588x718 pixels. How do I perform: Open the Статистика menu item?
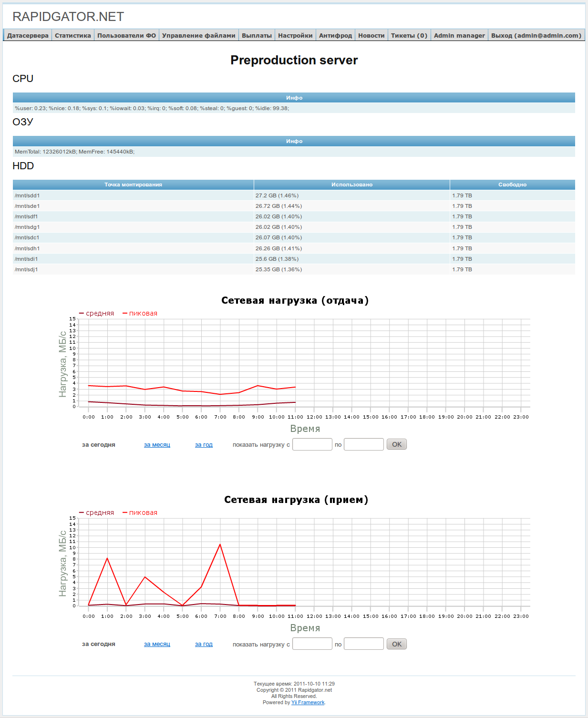point(72,35)
